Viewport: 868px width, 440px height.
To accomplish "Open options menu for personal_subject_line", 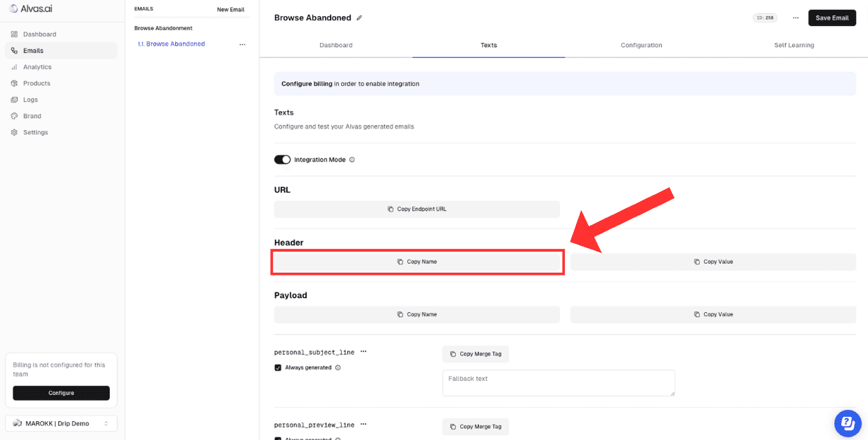I will (x=364, y=351).
